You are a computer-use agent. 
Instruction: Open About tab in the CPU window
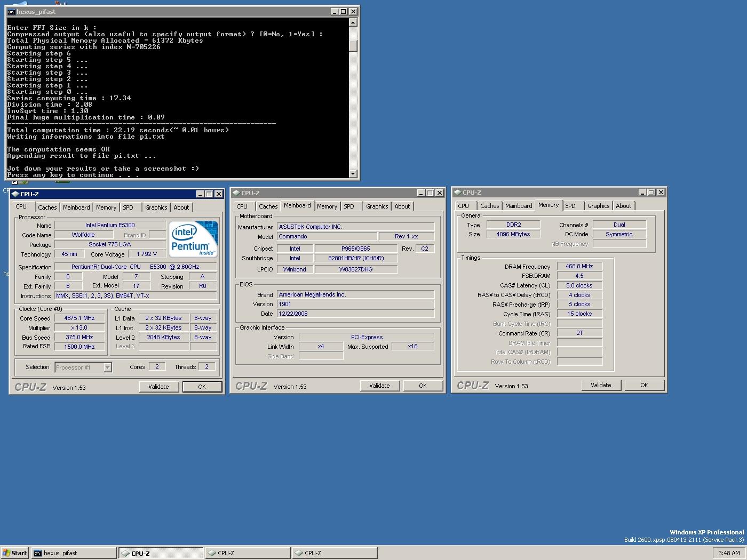181,207
